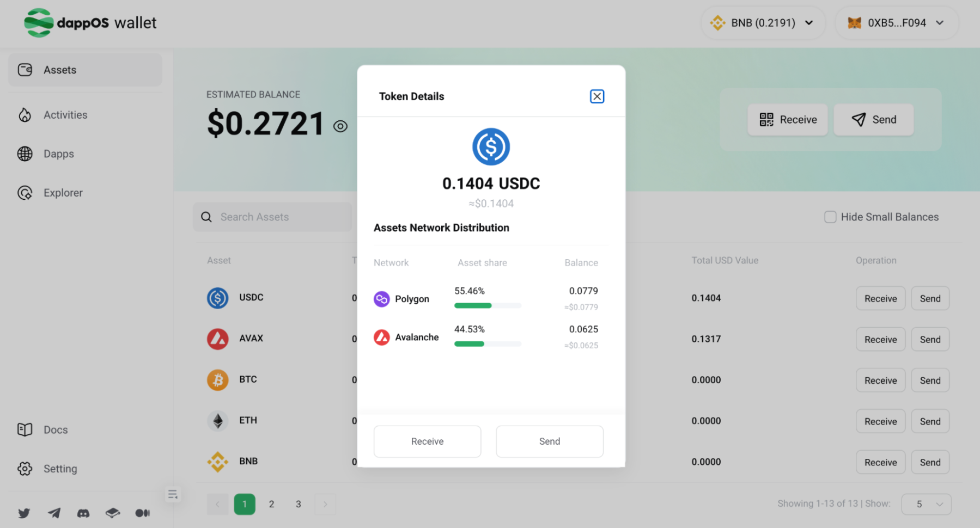Click Receive button in Token Details dialog
Screen dimensions: 980x528
pos(427,441)
